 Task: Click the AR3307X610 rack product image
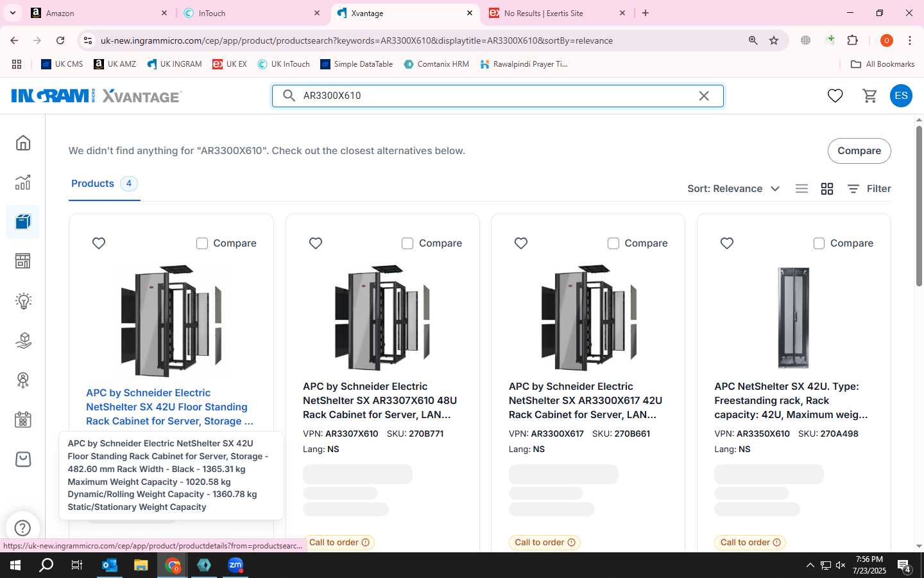coord(382,317)
